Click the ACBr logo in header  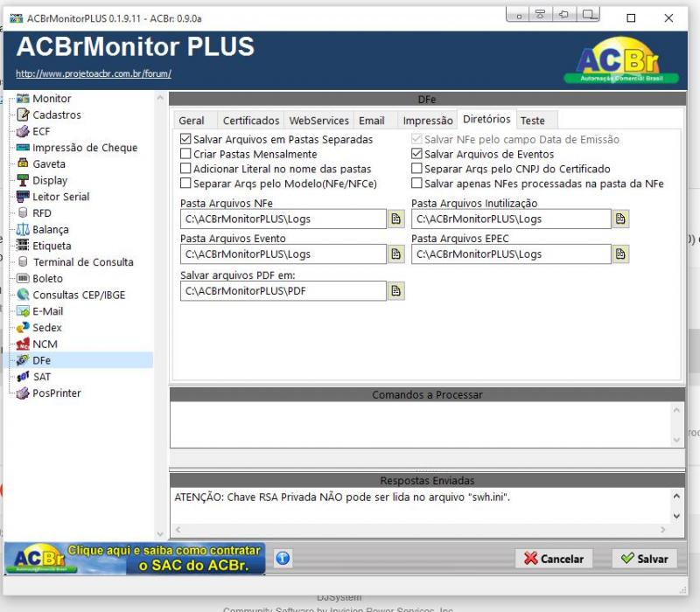pos(621,60)
